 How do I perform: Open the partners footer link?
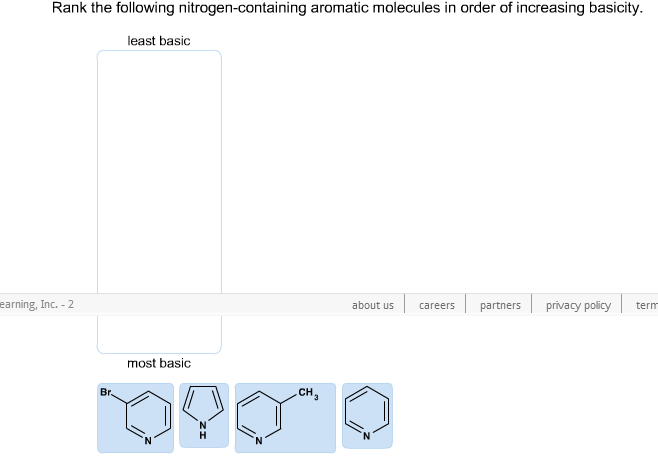(500, 305)
